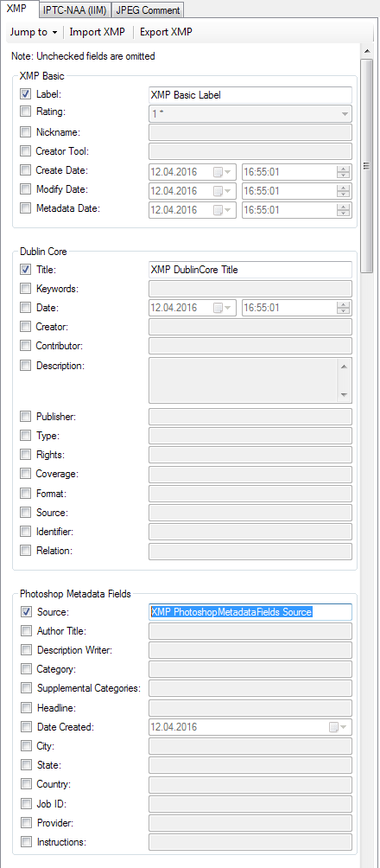Viewport: 380px width, 868px height.
Task: Click the Description down scroll arrow
Action: [344, 395]
